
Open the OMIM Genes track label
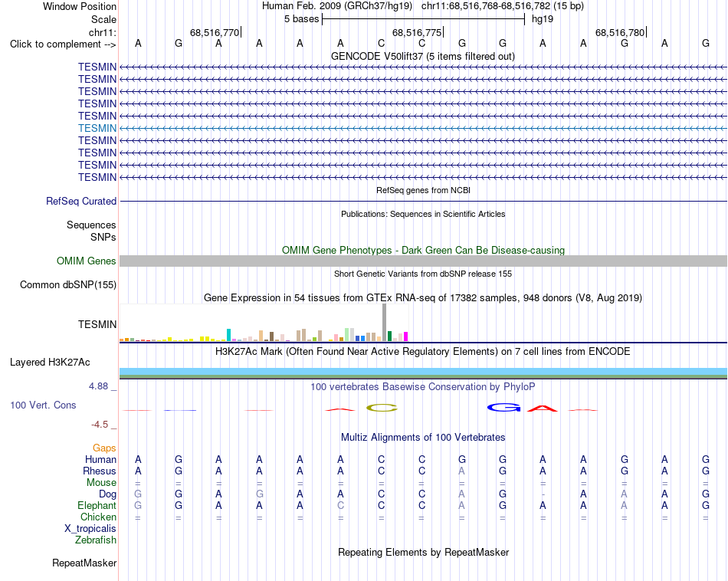[x=86, y=261]
